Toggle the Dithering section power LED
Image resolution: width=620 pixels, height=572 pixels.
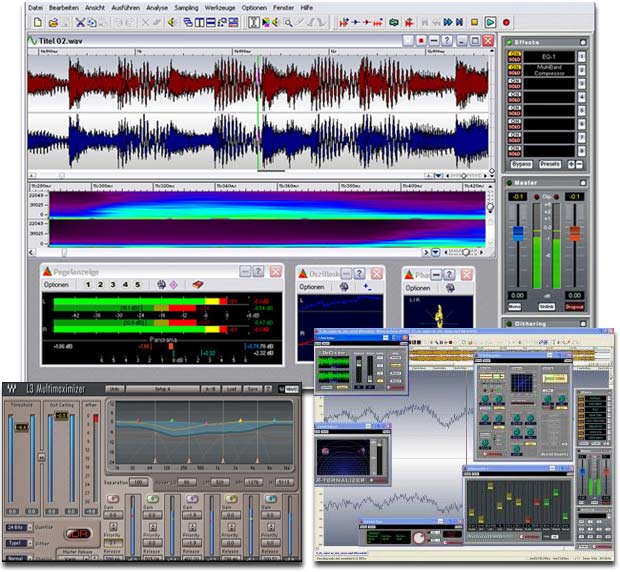coord(509,323)
